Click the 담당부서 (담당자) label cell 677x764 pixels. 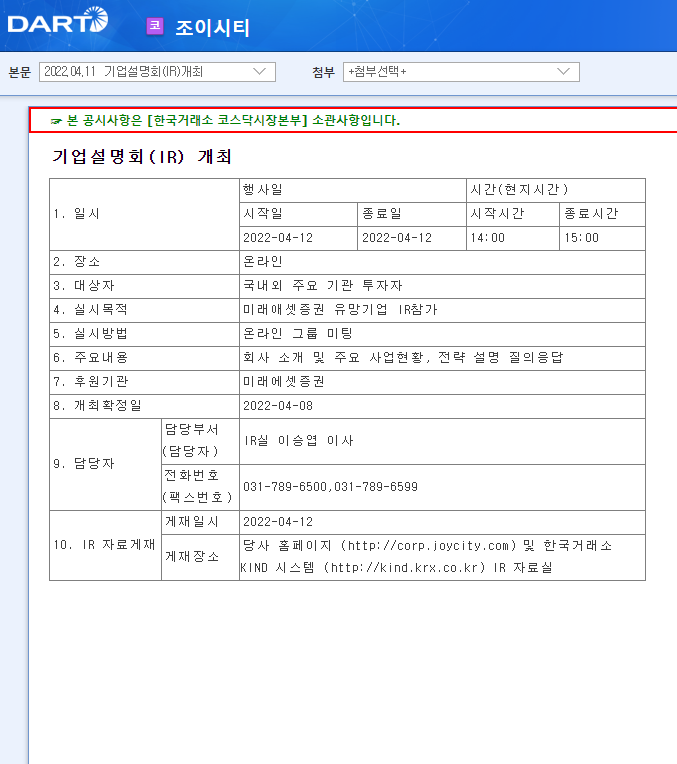pyautogui.click(x=200, y=441)
